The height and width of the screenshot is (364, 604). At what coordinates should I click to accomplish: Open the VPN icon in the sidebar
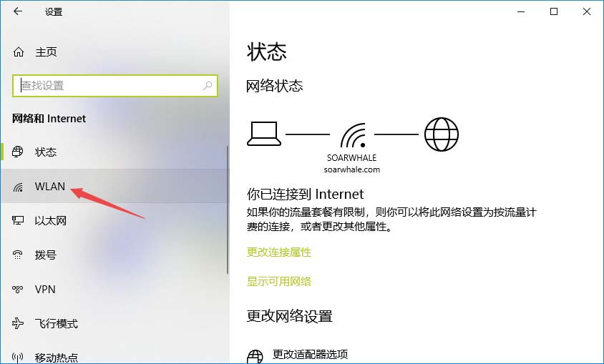coord(18,289)
